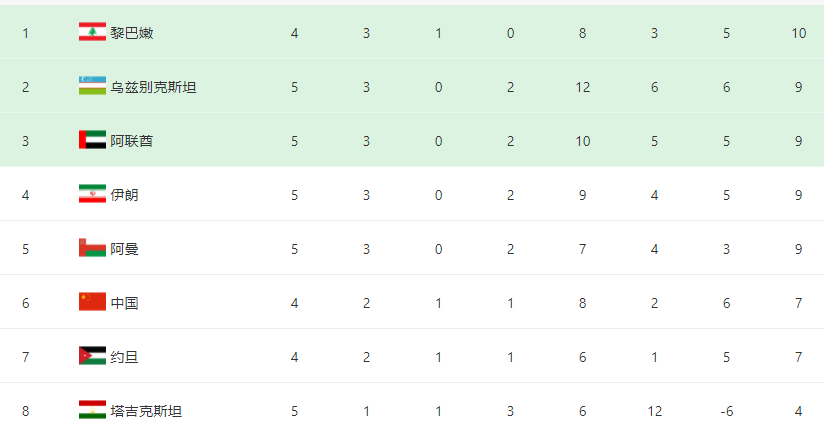824x432 pixels.
Task: Click the Lebanon flag icon
Action: point(92,33)
